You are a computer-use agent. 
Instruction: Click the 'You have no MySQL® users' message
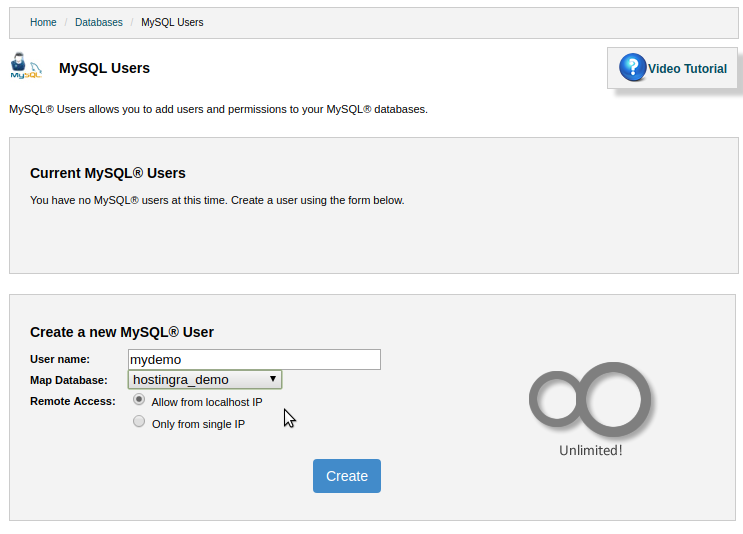pyautogui.click(x=217, y=200)
